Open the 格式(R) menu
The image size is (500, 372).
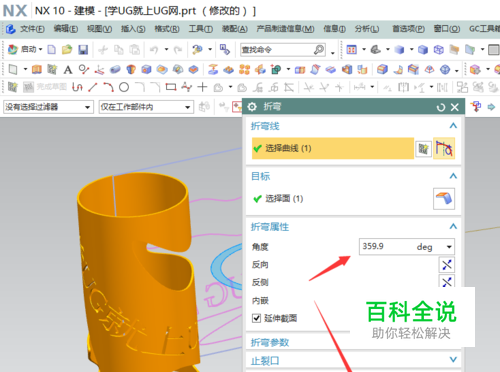[x=167, y=29]
